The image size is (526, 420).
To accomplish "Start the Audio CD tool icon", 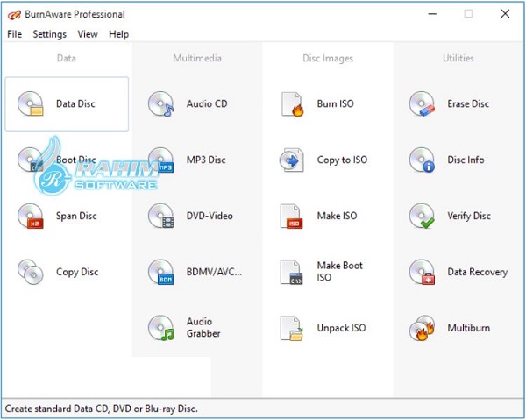I will click(x=161, y=104).
